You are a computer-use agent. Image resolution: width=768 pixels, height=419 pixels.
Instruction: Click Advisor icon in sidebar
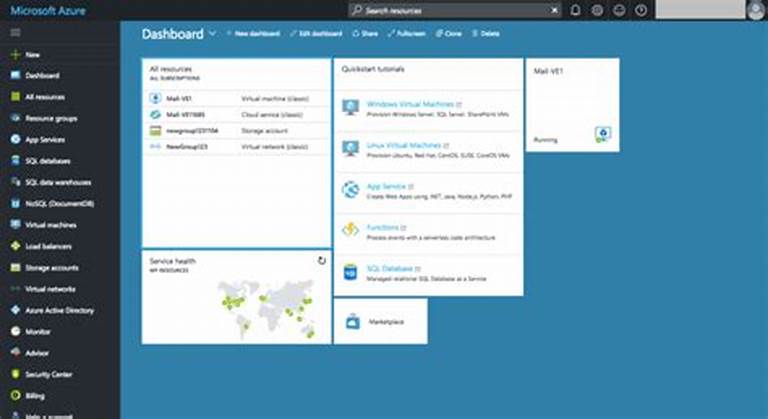[15, 353]
